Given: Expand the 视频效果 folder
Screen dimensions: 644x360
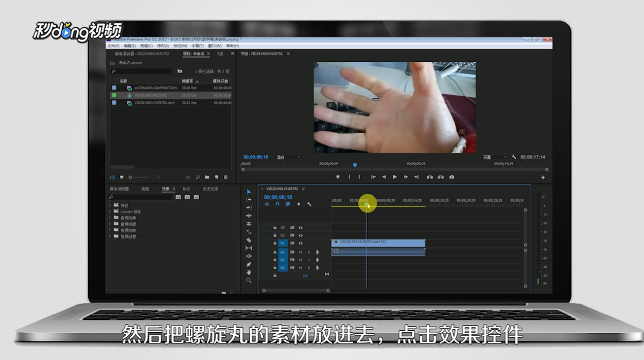Looking at the screenshot, I should click(x=110, y=230).
